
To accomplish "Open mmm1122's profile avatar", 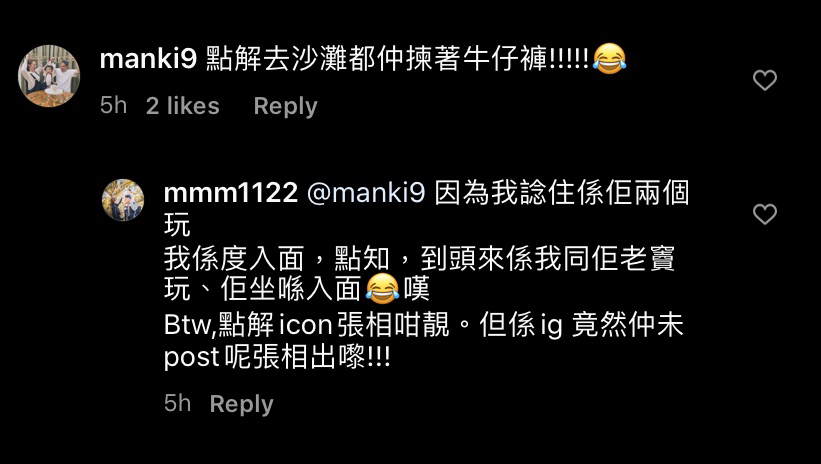I will tap(123, 200).
